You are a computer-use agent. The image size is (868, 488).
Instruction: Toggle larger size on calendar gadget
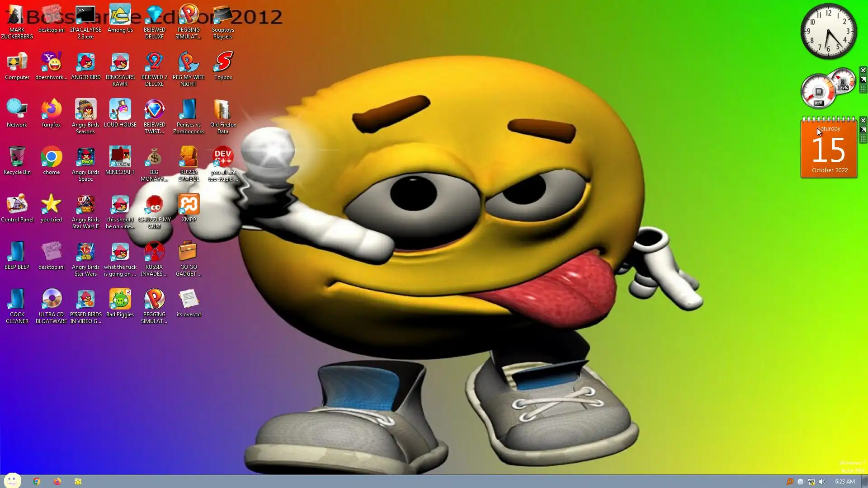(863, 130)
